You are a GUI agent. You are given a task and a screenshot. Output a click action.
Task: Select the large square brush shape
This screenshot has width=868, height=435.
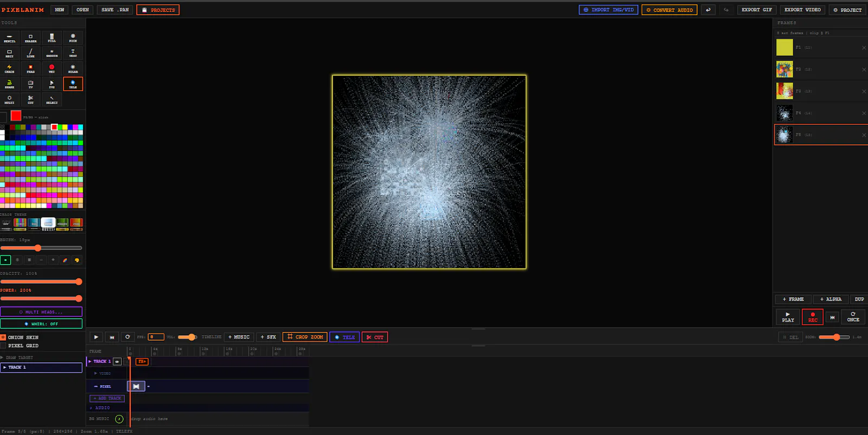[29, 260]
